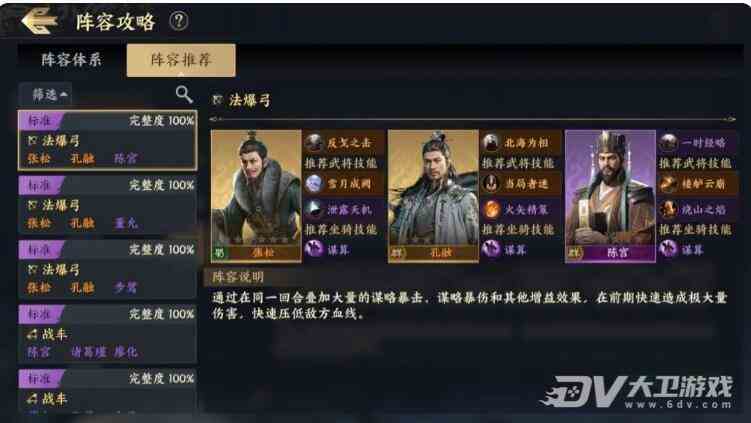Click the golden back arrow icon
This screenshot has height=423, width=751.
pos(39,21)
